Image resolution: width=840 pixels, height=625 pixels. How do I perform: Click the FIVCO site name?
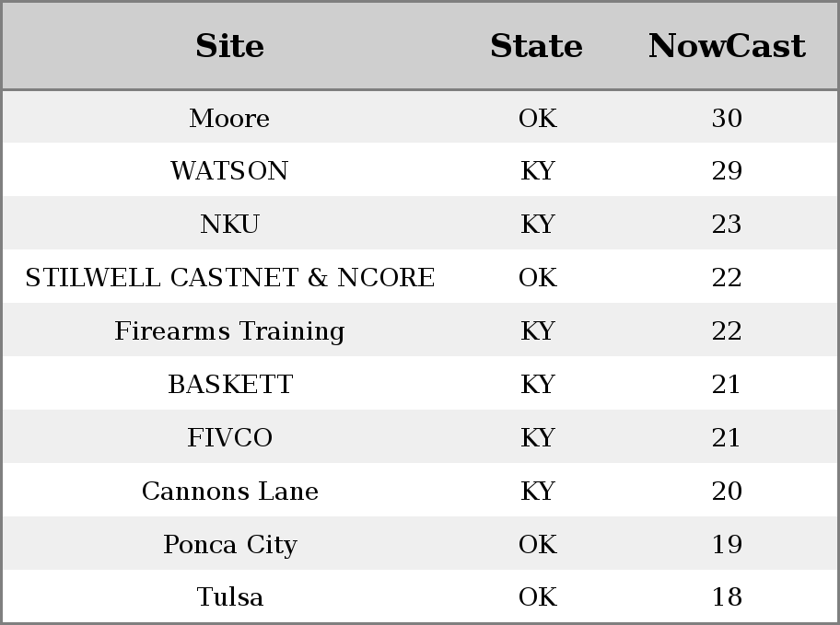[230, 437]
